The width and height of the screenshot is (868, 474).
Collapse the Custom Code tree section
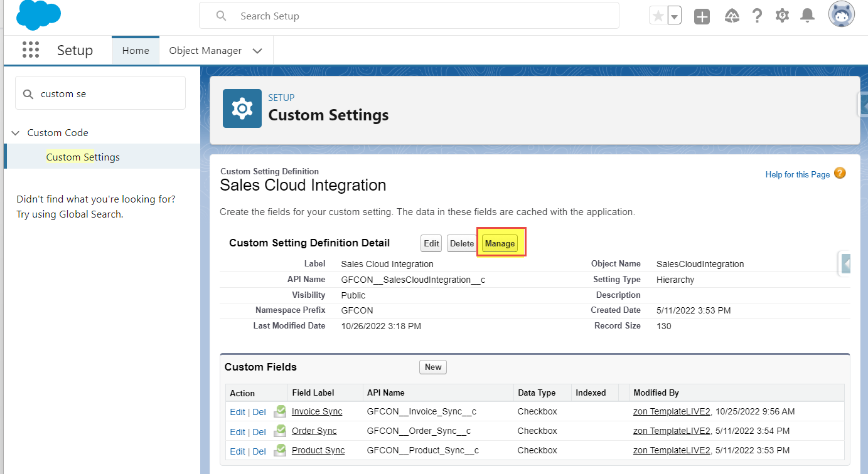click(16, 133)
